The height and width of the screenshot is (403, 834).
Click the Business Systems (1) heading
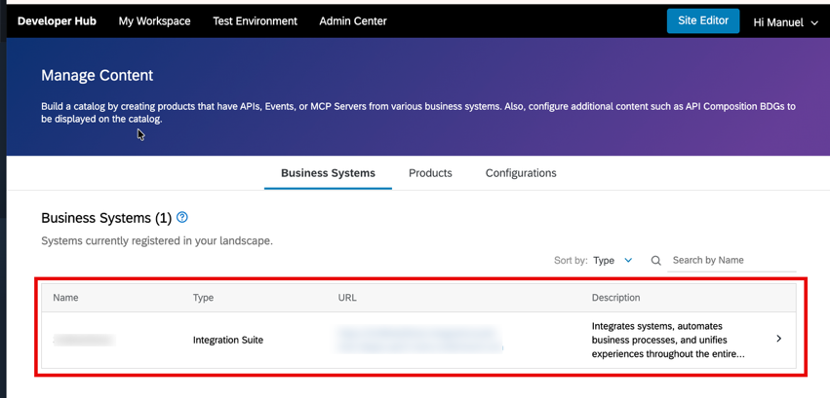tap(106, 218)
